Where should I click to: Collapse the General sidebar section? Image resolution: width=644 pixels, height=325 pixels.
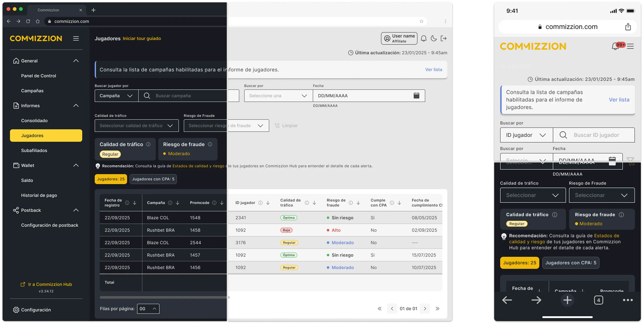(76, 61)
